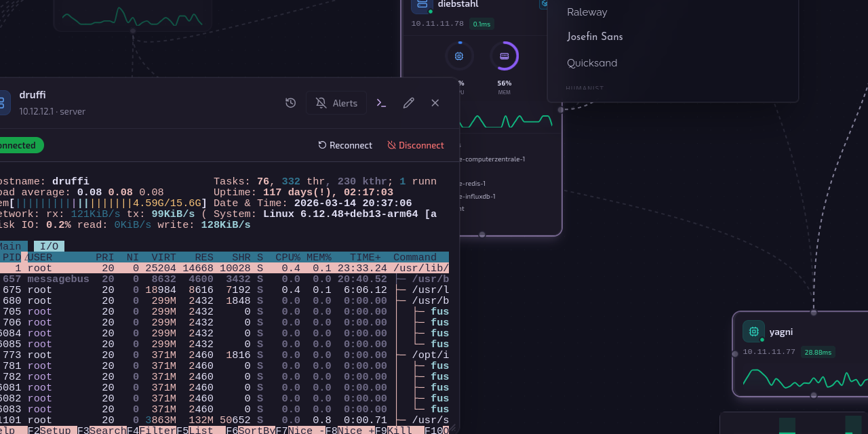Image resolution: width=868 pixels, height=434 pixels.
Task: Sort by the CPU% column header
Action: tap(288, 258)
